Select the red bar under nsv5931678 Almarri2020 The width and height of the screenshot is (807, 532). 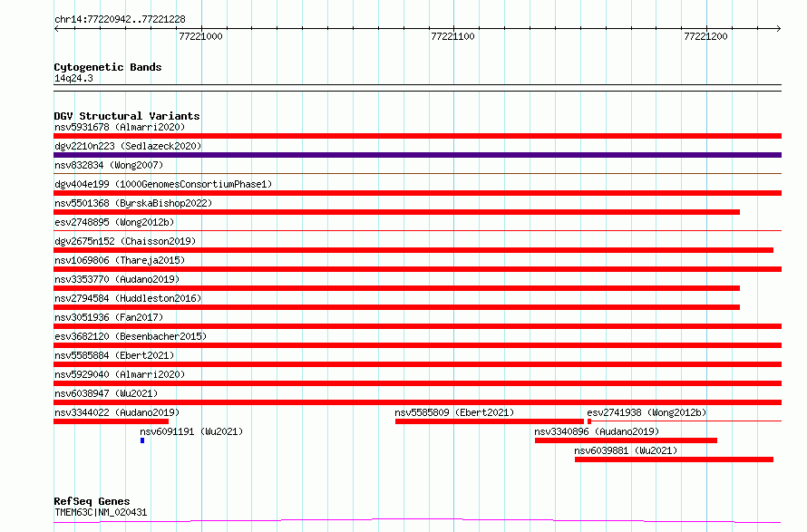click(x=417, y=136)
